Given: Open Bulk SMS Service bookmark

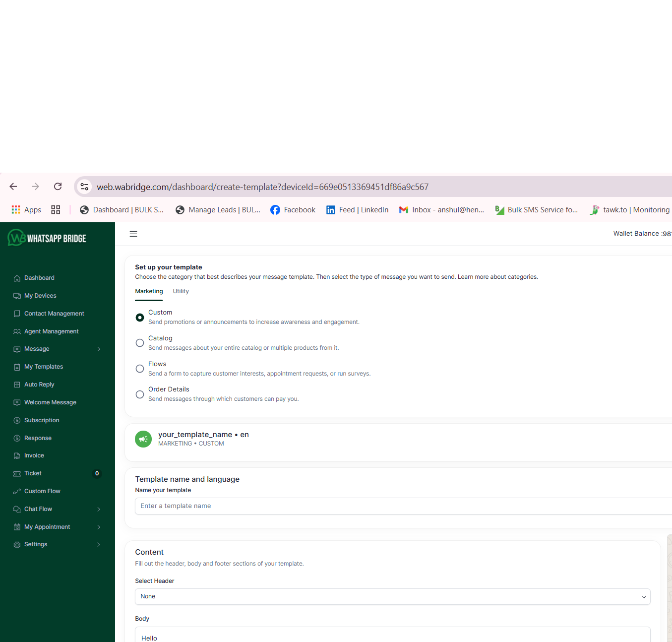Looking at the screenshot, I should click(x=537, y=210).
